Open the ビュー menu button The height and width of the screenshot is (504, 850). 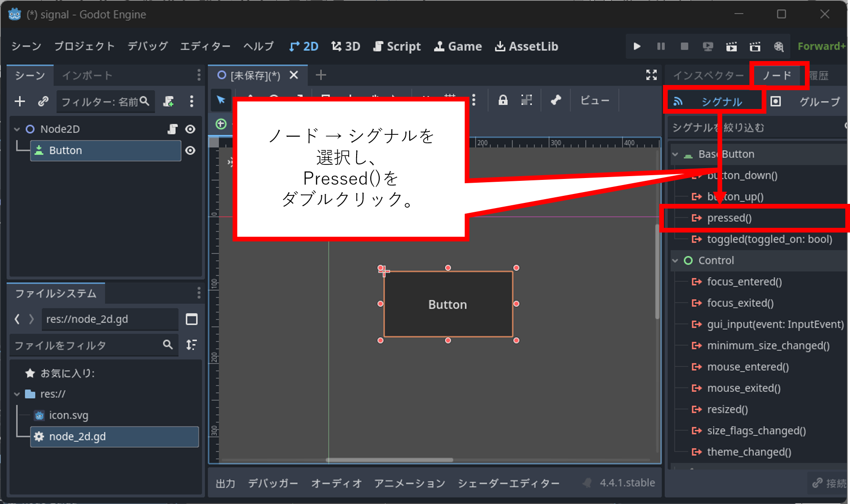point(594,100)
